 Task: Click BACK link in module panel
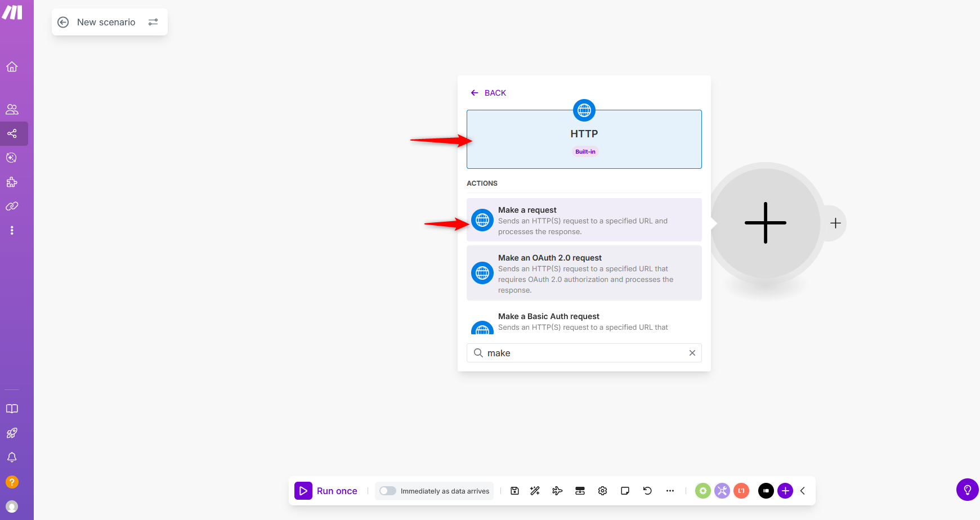click(x=489, y=93)
